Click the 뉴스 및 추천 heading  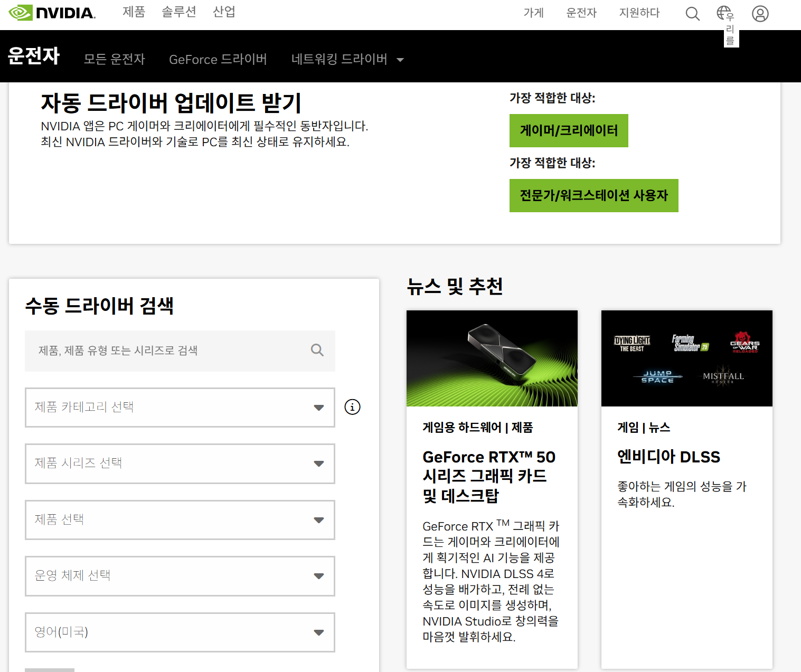coord(455,287)
